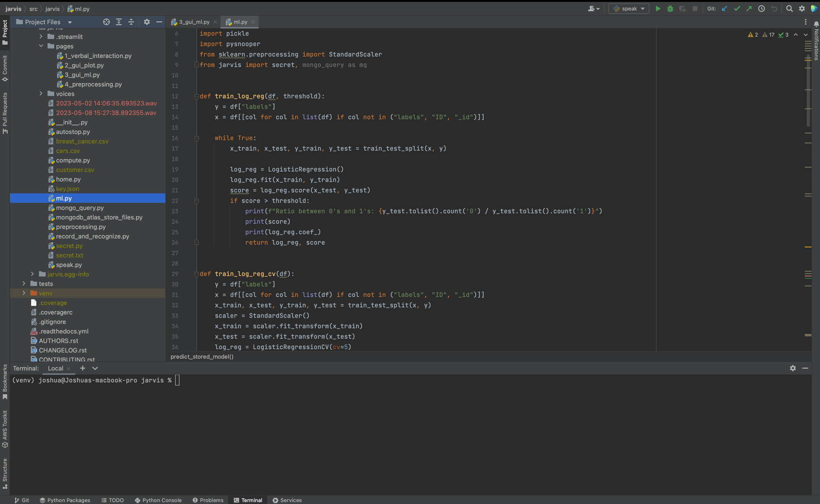Expand all project tree nodes
The width and height of the screenshot is (820, 504).
(119, 22)
